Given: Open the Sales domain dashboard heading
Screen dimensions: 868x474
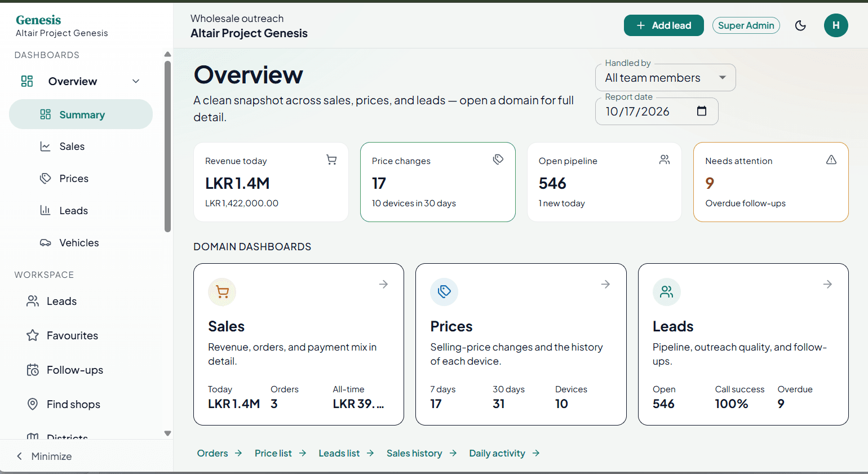Looking at the screenshot, I should [226, 327].
